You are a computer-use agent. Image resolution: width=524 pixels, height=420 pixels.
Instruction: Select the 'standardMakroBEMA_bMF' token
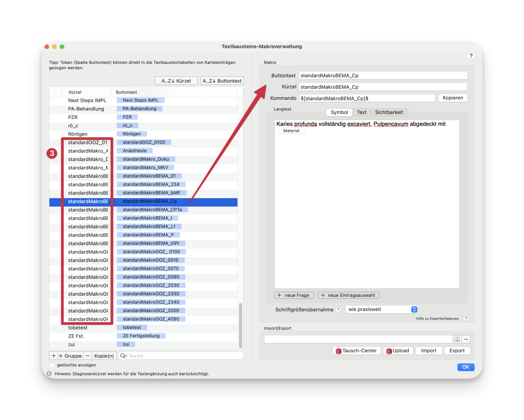(151, 193)
